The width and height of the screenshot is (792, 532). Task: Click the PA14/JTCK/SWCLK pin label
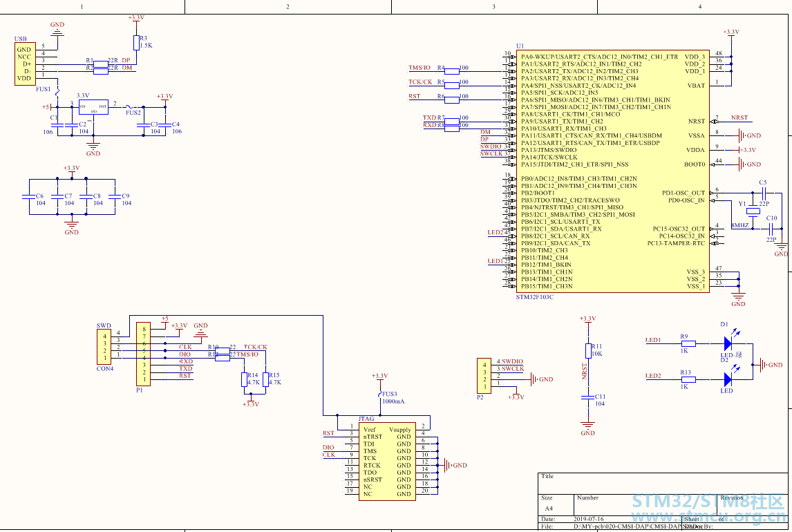549,157
